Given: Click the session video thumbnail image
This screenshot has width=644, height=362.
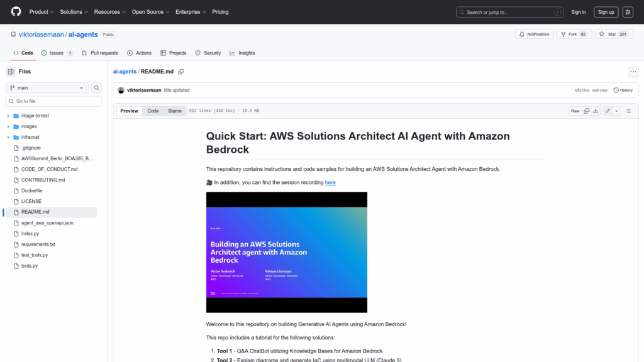Looking at the screenshot, I should click(286, 252).
